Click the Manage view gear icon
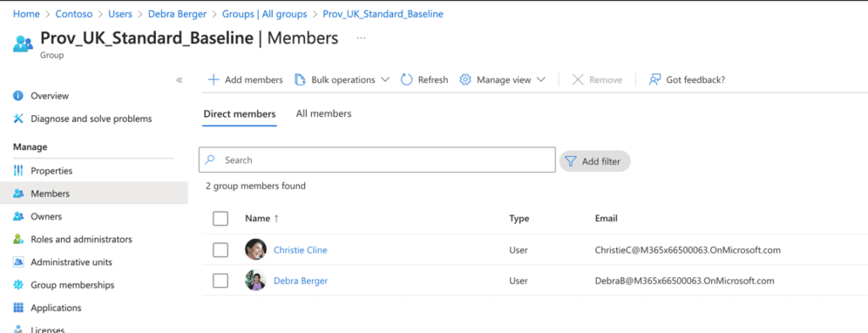Screen dimensions: 868x333 point(465,80)
